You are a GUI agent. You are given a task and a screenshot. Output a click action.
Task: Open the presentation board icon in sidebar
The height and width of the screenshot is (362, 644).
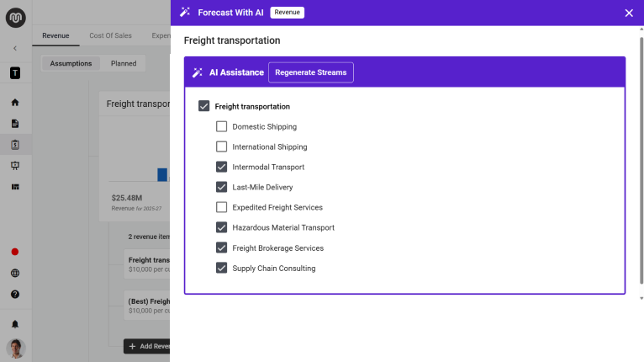coord(15,166)
